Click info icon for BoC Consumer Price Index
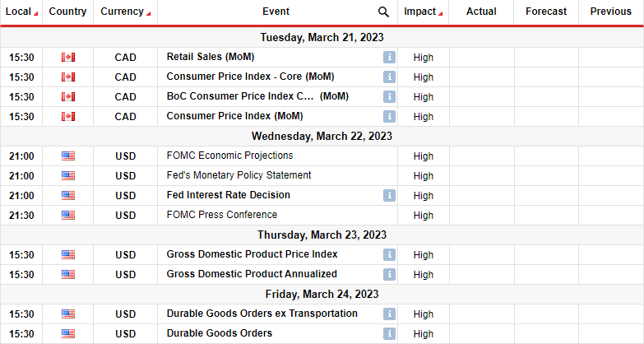 point(389,96)
